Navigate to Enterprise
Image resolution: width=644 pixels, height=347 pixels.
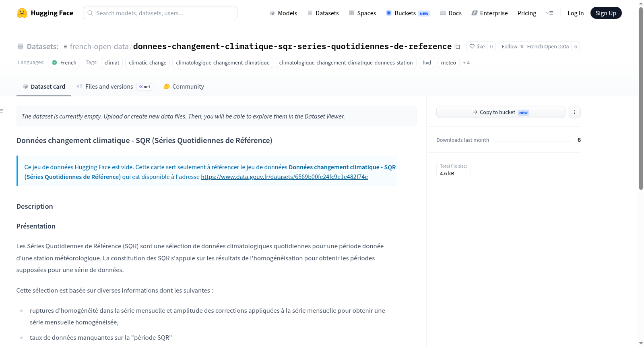(489, 13)
